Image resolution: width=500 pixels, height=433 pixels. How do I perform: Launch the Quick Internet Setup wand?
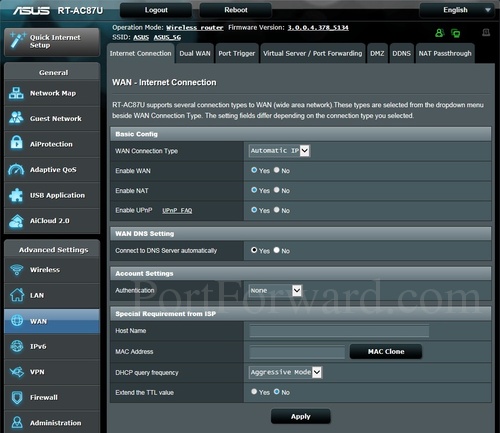pos(18,41)
